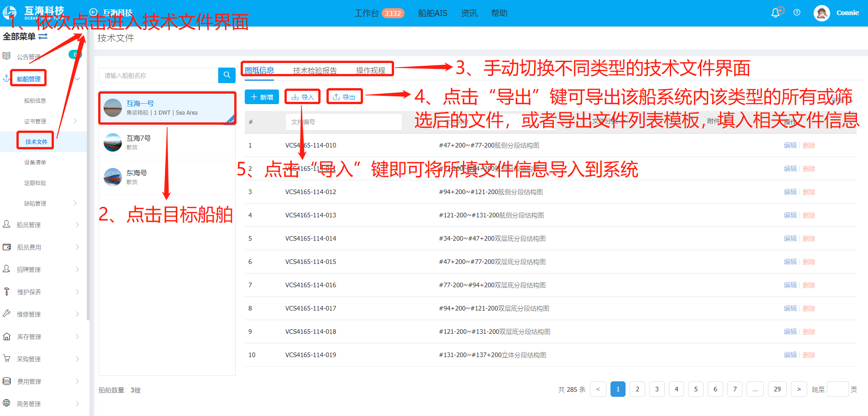Expand the 费用管理 menu

point(77,381)
